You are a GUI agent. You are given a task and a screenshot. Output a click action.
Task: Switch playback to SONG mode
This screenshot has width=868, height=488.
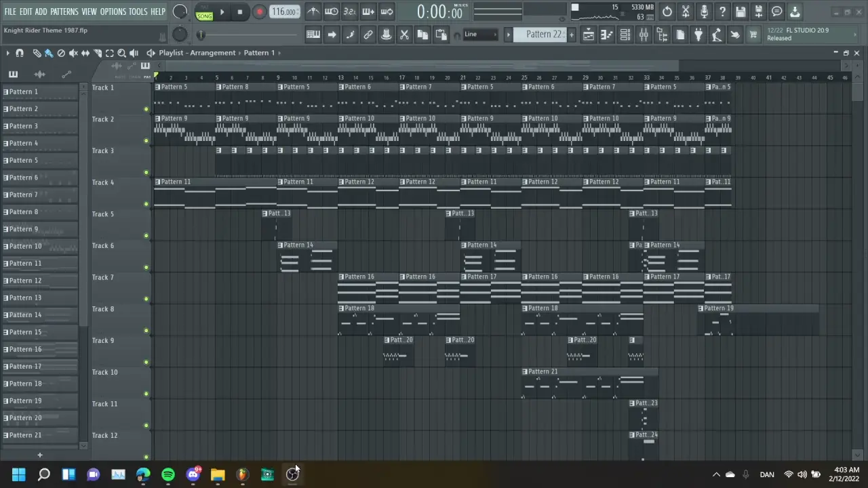coord(204,15)
